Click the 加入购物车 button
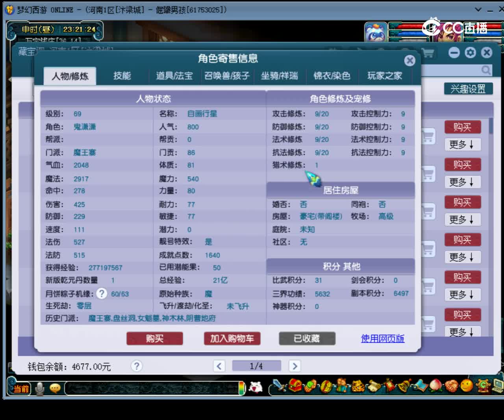The height and width of the screenshot is (420, 504). pyautogui.click(x=232, y=338)
